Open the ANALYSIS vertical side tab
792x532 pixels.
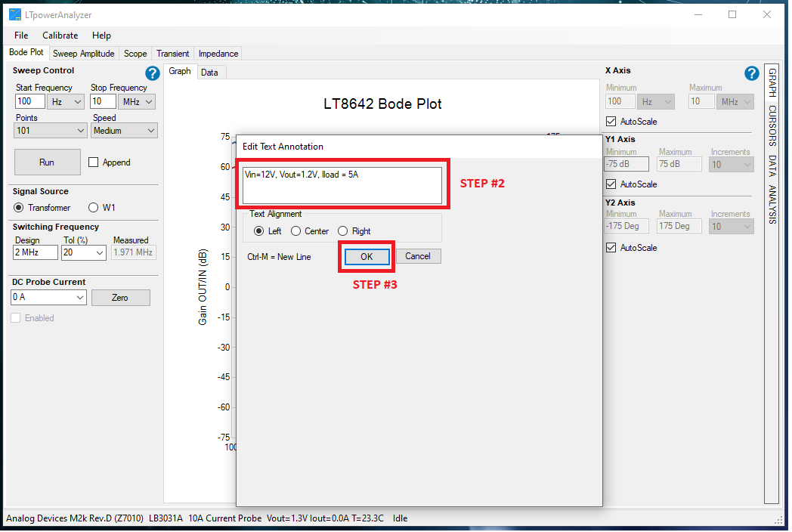[x=772, y=204]
